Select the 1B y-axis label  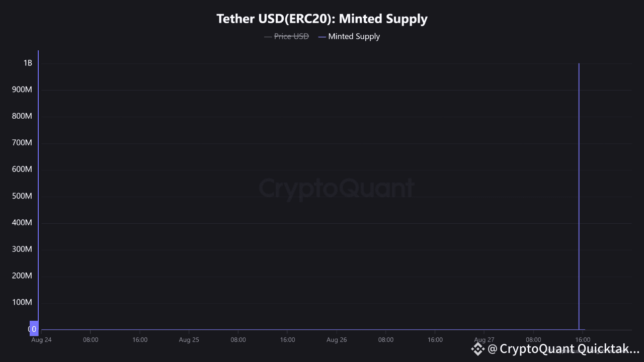[28, 63]
